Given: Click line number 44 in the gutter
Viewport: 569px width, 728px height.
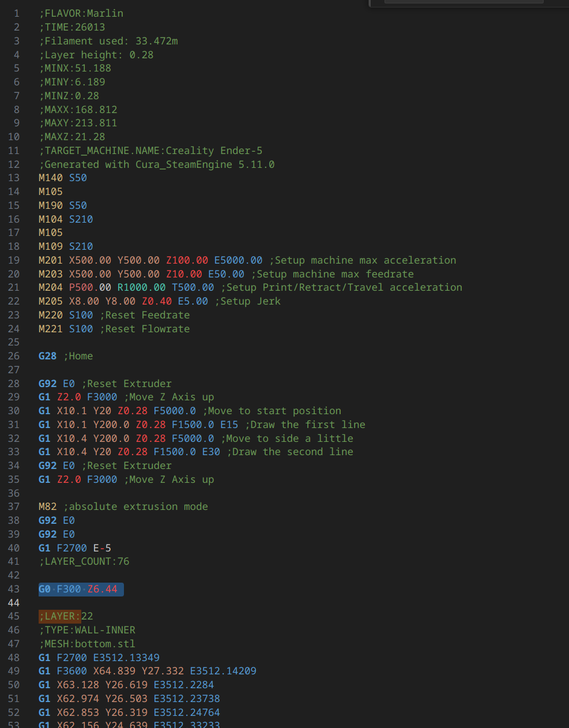Looking at the screenshot, I should point(14,603).
